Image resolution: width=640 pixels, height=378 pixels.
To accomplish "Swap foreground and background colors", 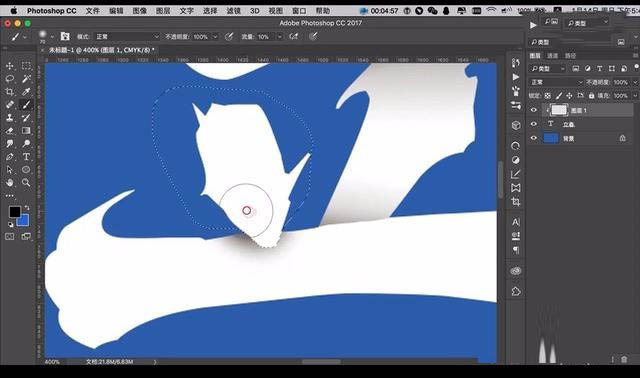I will tap(27, 207).
